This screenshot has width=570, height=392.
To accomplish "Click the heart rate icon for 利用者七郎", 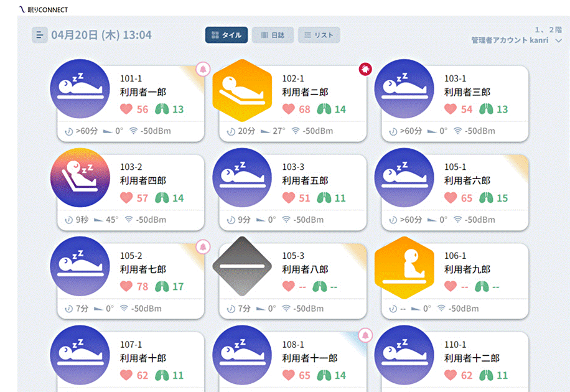I will coord(126,286).
